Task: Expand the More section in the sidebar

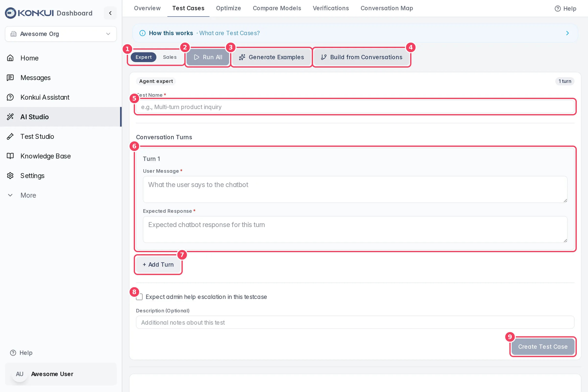Action: click(x=61, y=195)
